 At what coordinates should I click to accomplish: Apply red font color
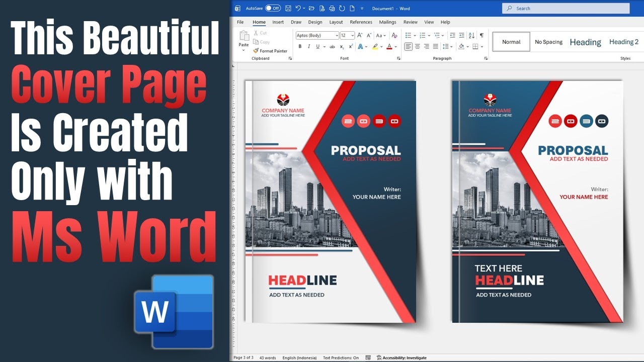(x=389, y=46)
